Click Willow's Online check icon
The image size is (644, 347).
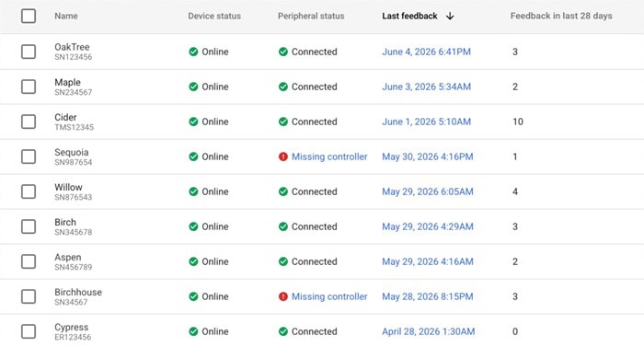(193, 191)
